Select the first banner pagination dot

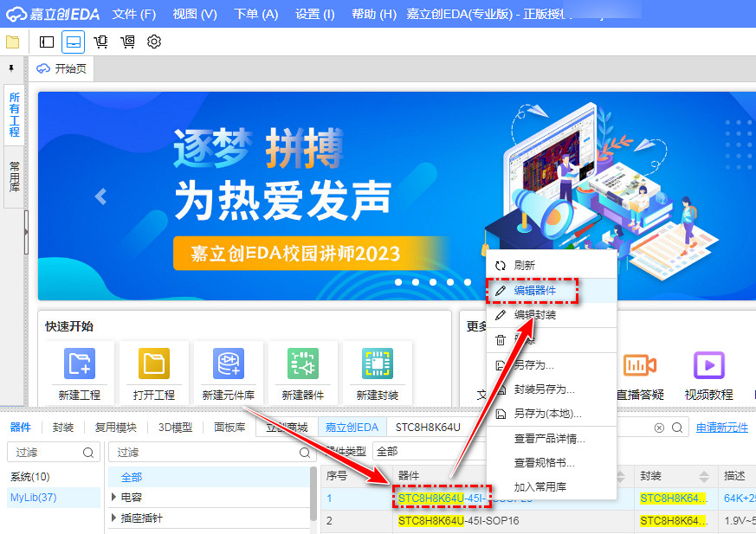[x=398, y=282]
